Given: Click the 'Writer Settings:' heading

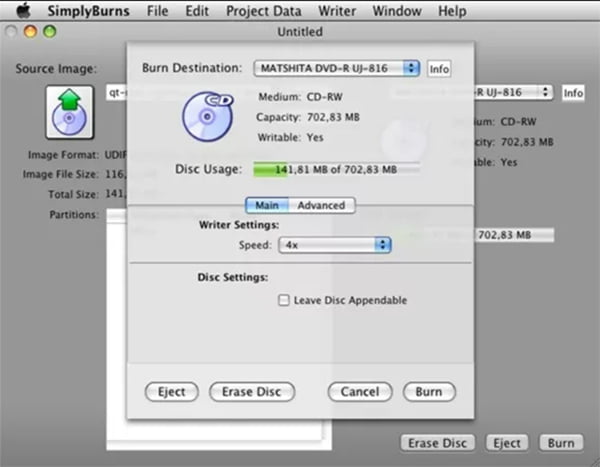Looking at the screenshot, I should pyautogui.click(x=239, y=225).
